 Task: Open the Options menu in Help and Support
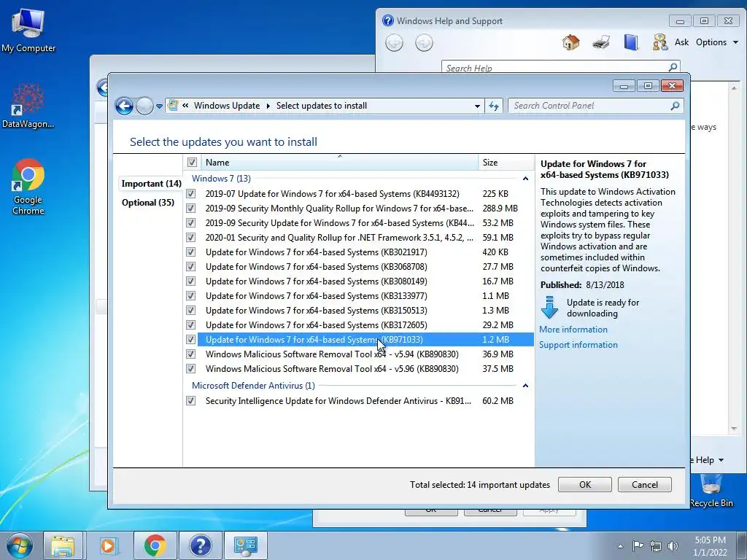coord(716,42)
